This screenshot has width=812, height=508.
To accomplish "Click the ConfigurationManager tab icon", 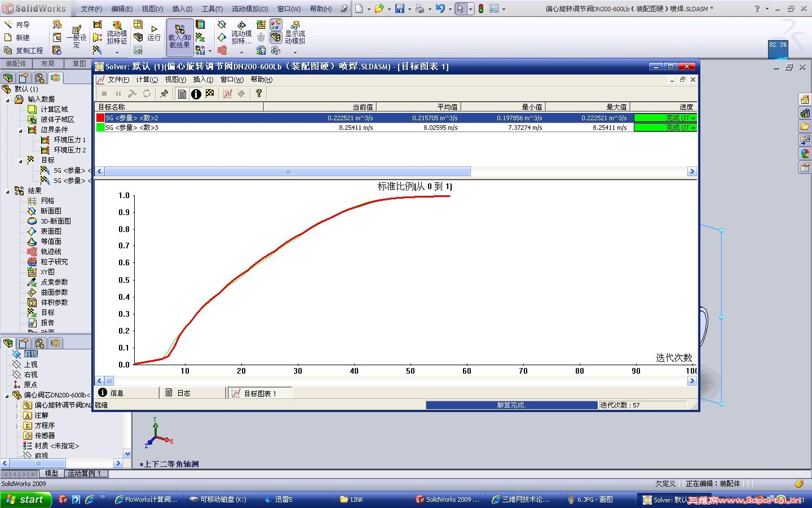I will coord(39,78).
